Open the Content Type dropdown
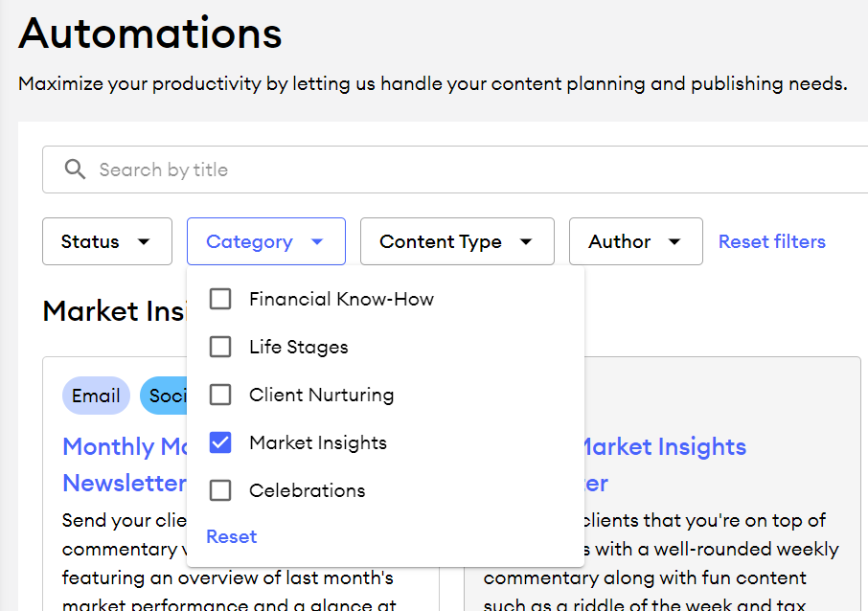Viewport: 868px width, 611px height. click(457, 241)
